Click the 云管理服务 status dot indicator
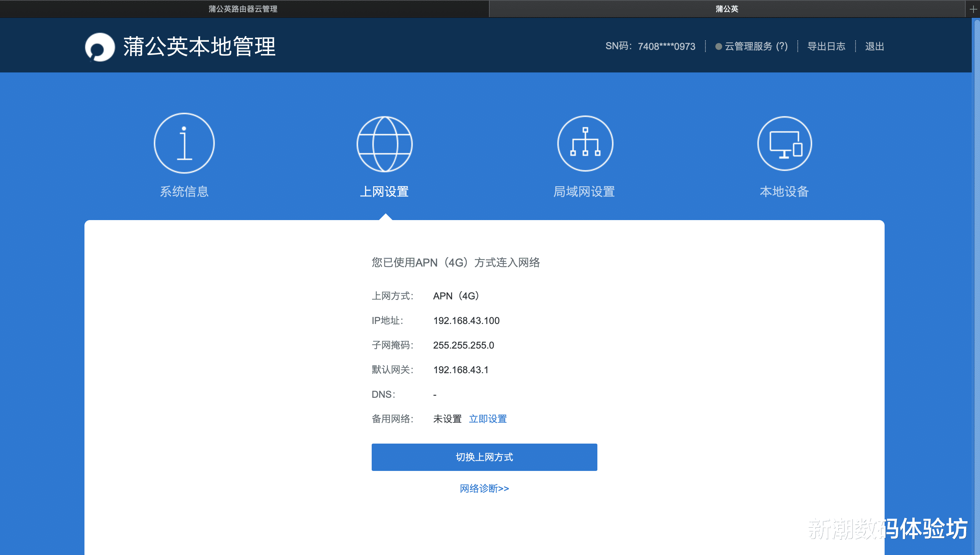Screen dimensions: 980x555 tap(718, 47)
